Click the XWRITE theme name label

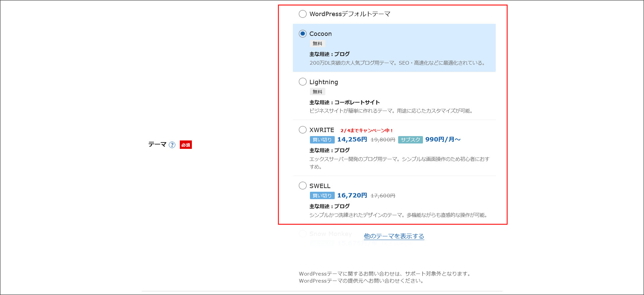322,130
